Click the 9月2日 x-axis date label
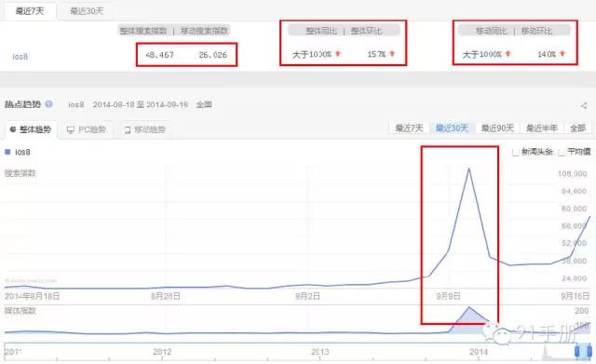The height and width of the screenshot is (364, 596). (307, 296)
